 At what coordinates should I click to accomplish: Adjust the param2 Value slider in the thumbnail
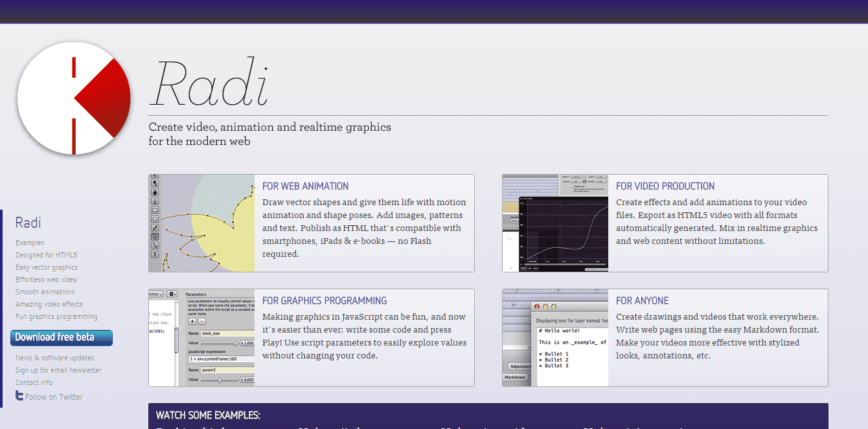(x=220, y=380)
